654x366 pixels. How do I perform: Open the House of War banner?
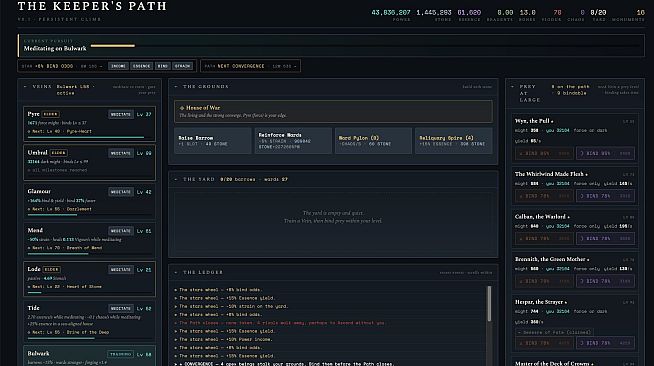tap(333, 111)
